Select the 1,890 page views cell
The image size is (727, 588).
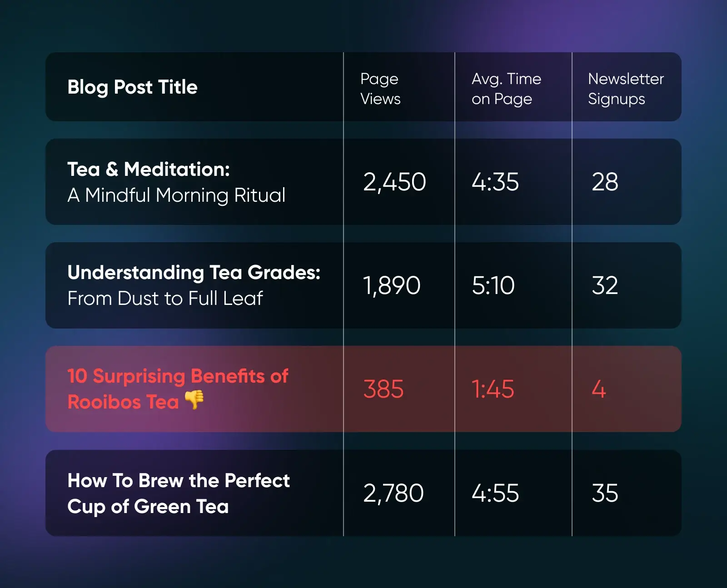pos(392,285)
